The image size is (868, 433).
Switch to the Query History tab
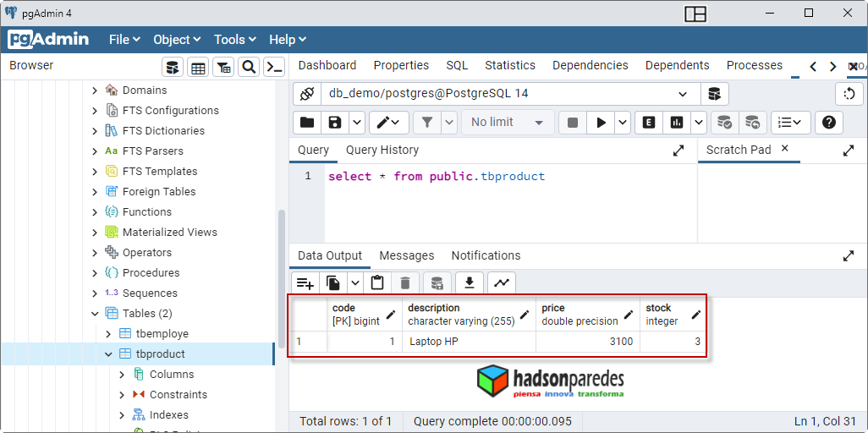382,150
